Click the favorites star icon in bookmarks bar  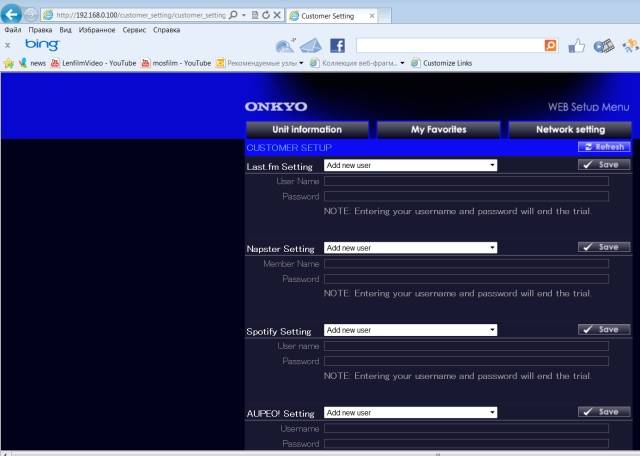tap(9, 63)
